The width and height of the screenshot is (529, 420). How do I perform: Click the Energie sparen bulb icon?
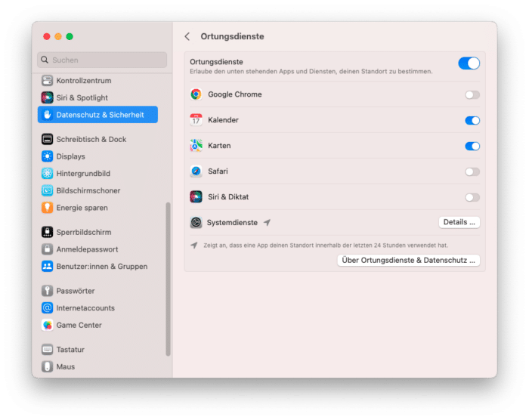point(47,208)
